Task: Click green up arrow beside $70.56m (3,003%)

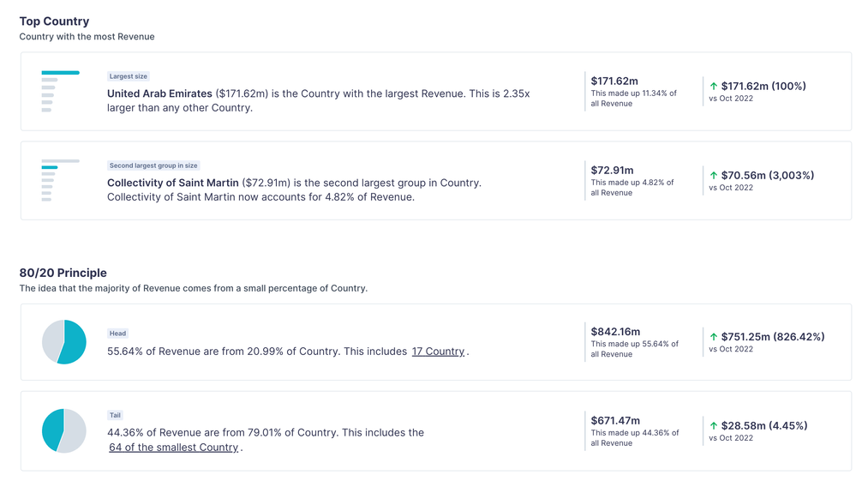Action: 714,176
